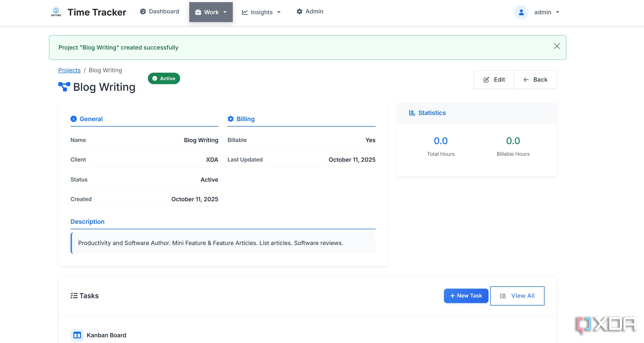Click the Status value Active

(209, 180)
